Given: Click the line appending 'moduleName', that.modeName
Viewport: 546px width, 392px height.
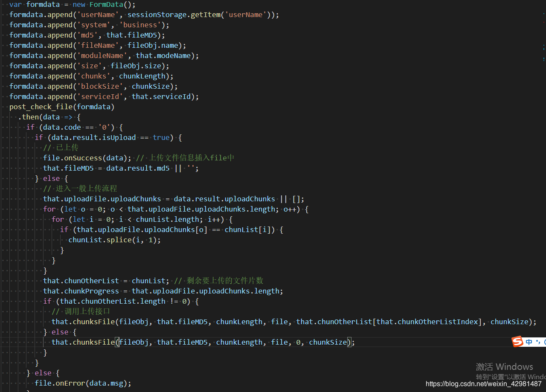Looking at the screenshot, I should (x=104, y=56).
